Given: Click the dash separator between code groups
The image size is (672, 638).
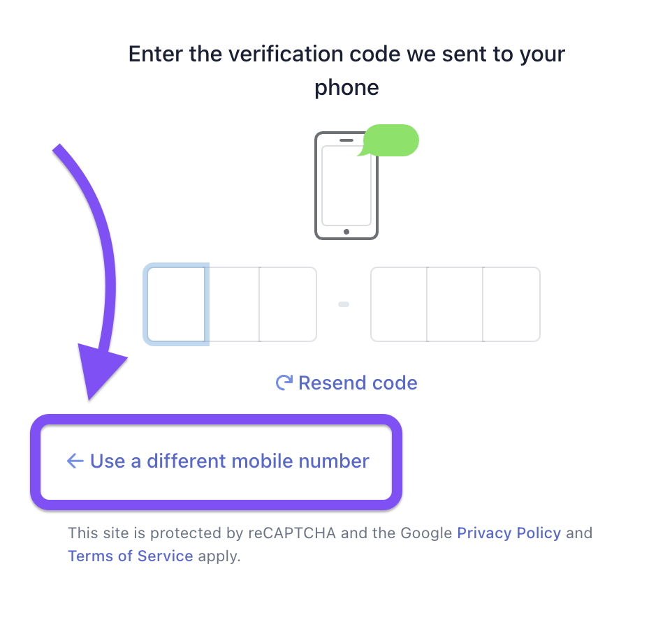Looking at the screenshot, I should coord(344,304).
